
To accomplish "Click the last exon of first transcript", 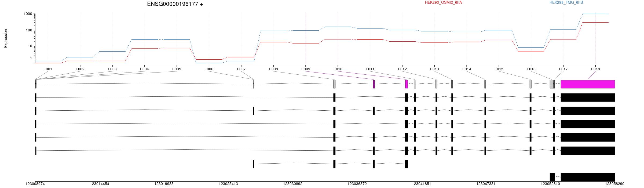I will (x=588, y=97).
